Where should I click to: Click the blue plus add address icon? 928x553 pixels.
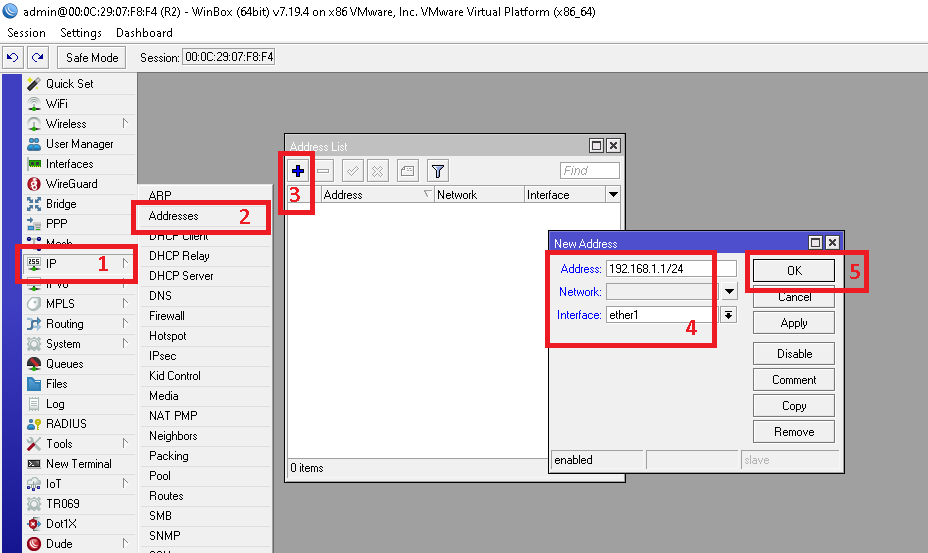point(298,170)
